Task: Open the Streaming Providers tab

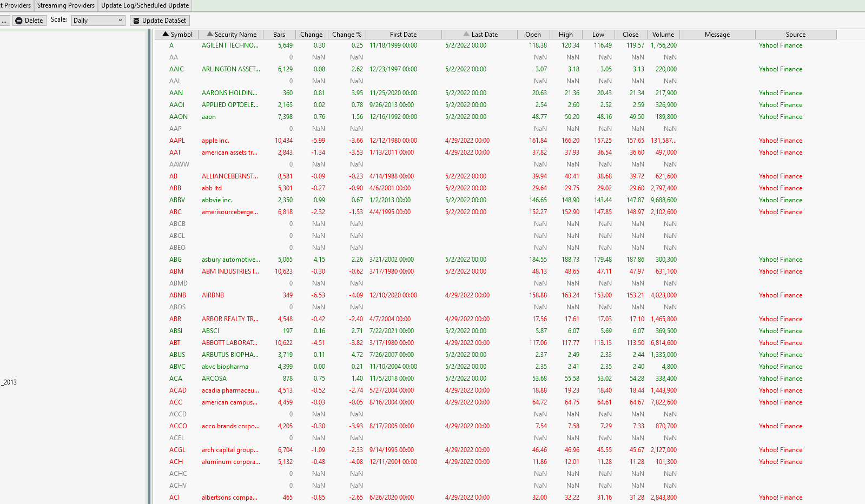Action: (66, 5)
